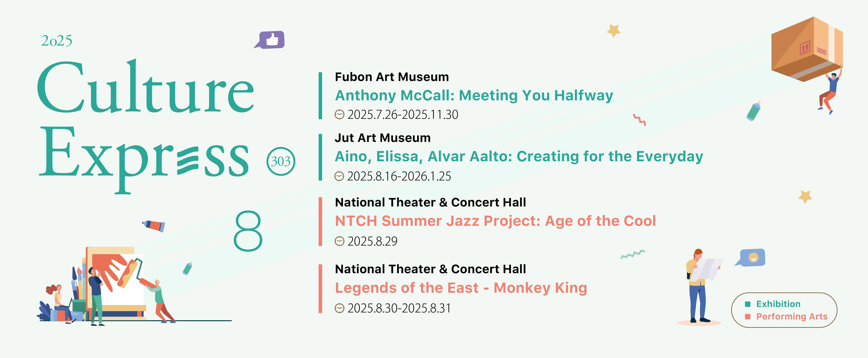
Task: Open Legends of the East - Monkey King
Action: tap(461, 288)
